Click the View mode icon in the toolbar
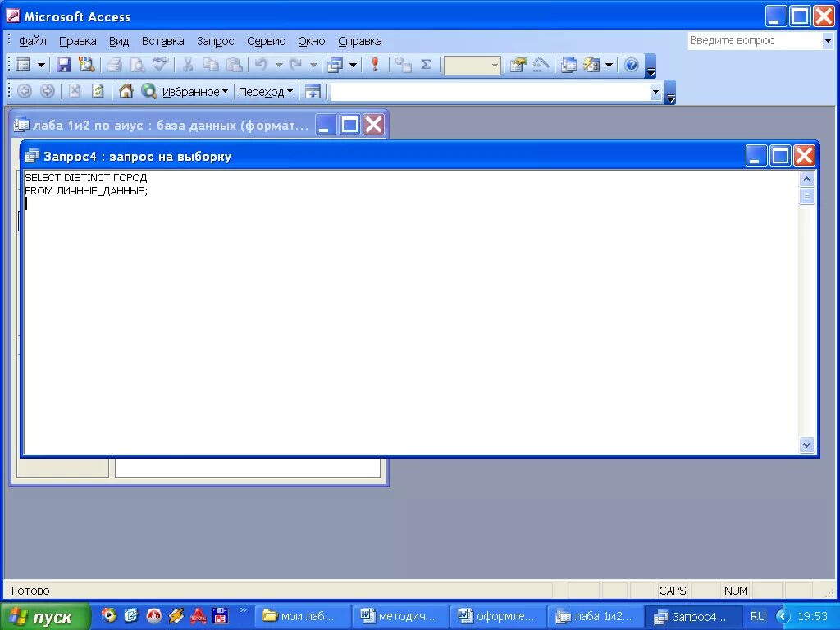Image resolution: width=840 pixels, height=630 pixels. pyautogui.click(x=23, y=65)
